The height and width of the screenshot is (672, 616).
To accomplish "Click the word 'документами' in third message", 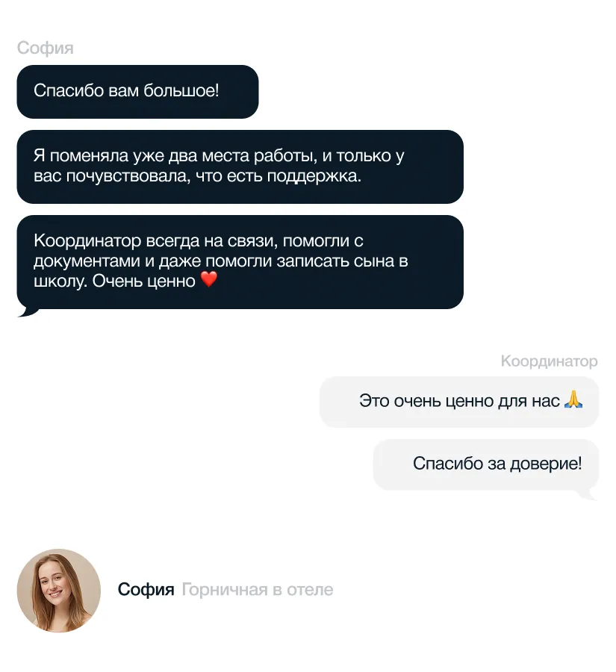I will point(87,261).
